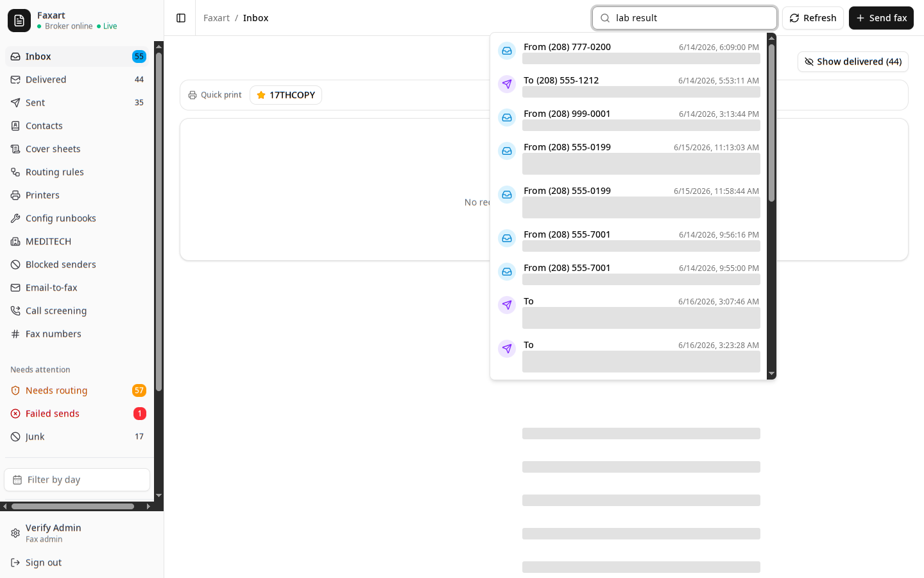Open result From (208) 555-0199 at 11:58:44 AM

[629, 202]
